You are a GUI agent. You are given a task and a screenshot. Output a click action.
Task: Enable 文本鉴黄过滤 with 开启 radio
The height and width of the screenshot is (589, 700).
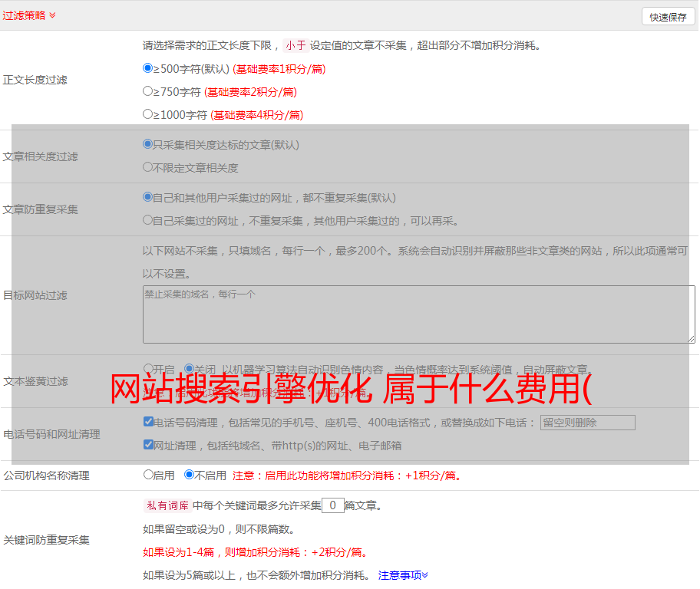point(148,369)
